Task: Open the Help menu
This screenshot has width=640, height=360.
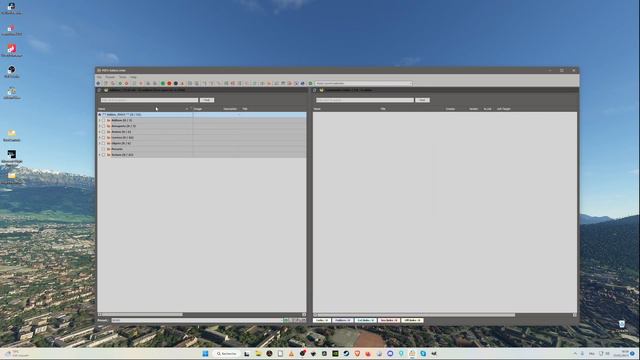Action: 133,77
